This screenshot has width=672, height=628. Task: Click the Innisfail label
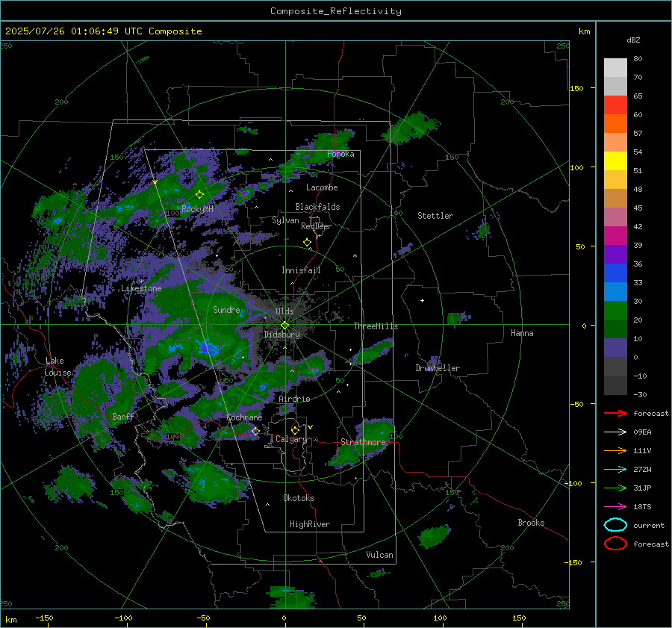pyautogui.click(x=301, y=270)
